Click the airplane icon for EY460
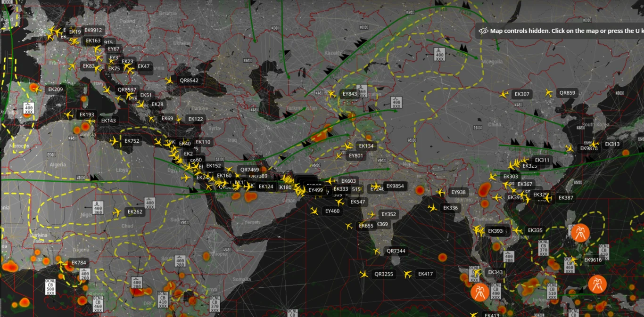The image size is (644, 317). click(x=314, y=211)
